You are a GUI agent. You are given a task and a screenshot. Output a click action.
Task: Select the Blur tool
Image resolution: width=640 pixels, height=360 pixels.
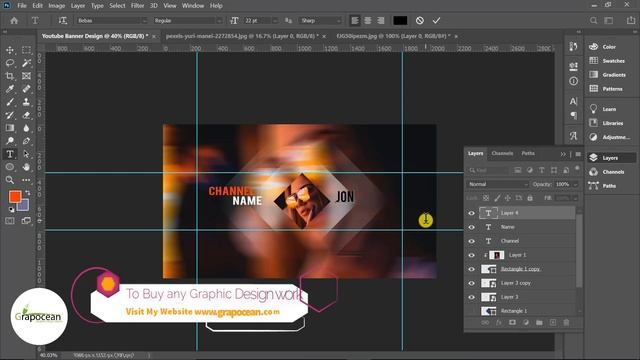[26, 128]
